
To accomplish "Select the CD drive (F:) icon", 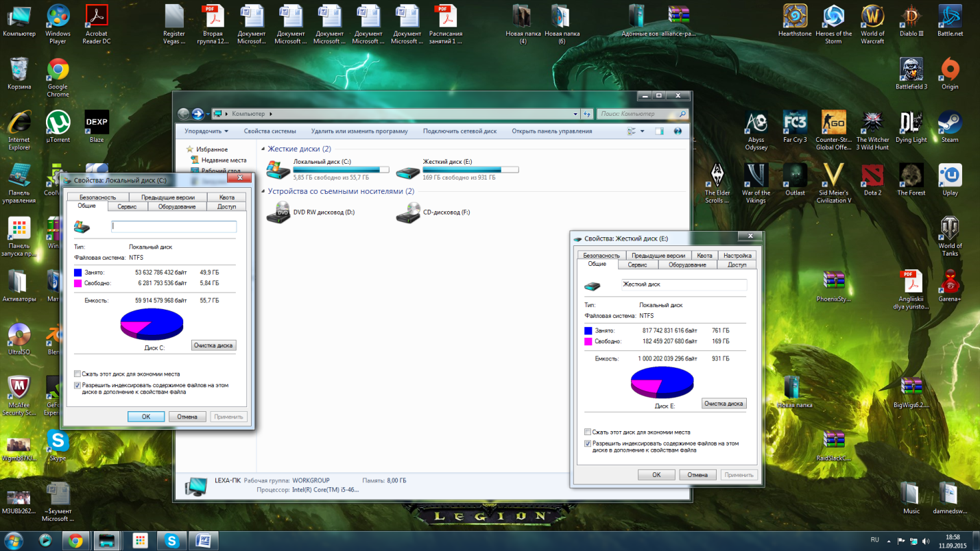I will coord(408,212).
